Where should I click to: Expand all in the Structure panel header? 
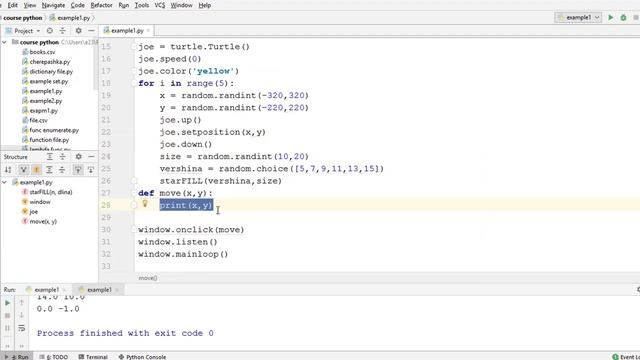(49, 157)
